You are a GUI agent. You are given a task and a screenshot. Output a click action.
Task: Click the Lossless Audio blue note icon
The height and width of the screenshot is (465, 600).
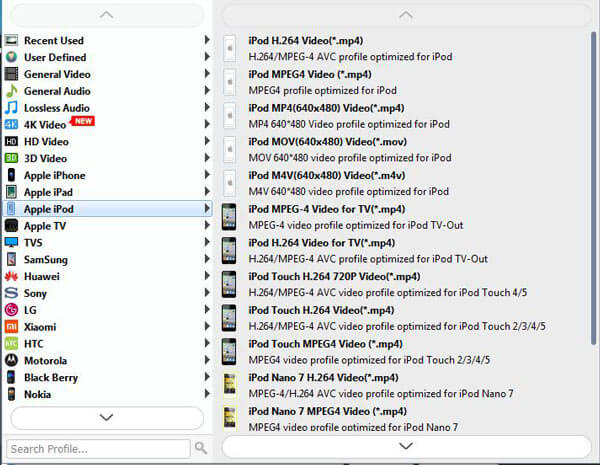(x=11, y=108)
